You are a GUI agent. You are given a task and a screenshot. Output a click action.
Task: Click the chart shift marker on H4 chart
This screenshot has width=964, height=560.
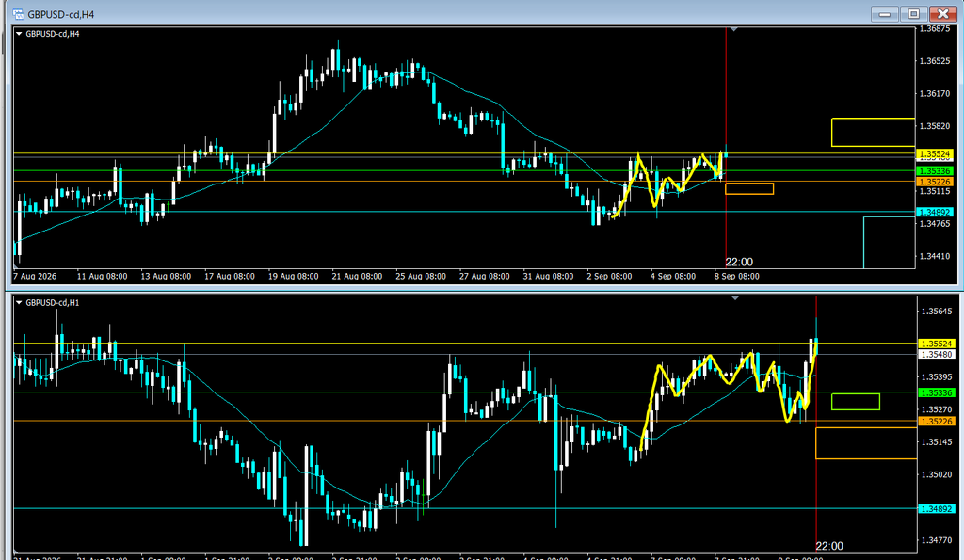tap(733, 29)
